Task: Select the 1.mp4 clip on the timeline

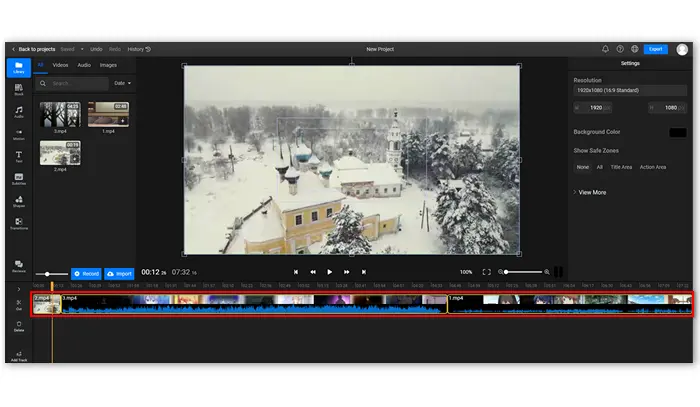Action: click(x=570, y=304)
